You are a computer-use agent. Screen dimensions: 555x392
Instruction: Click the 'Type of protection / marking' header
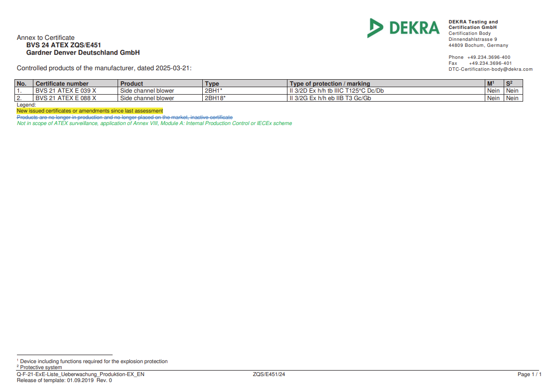click(x=386, y=84)
